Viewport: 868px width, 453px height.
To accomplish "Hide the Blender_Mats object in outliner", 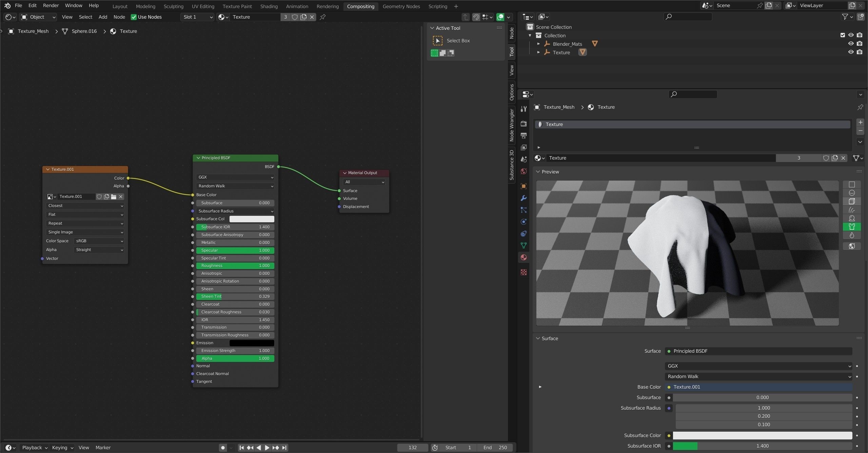I will (851, 44).
